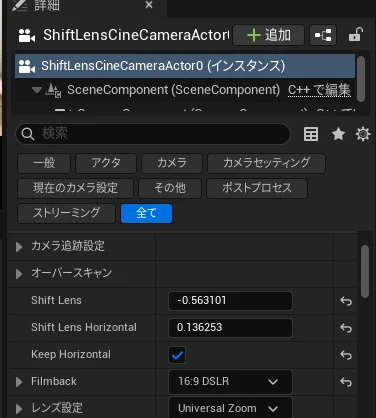This screenshot has height=418, width=376.
Task: Reset Shift Lens Horizontal to default arrow
Action: click(346, 328)
